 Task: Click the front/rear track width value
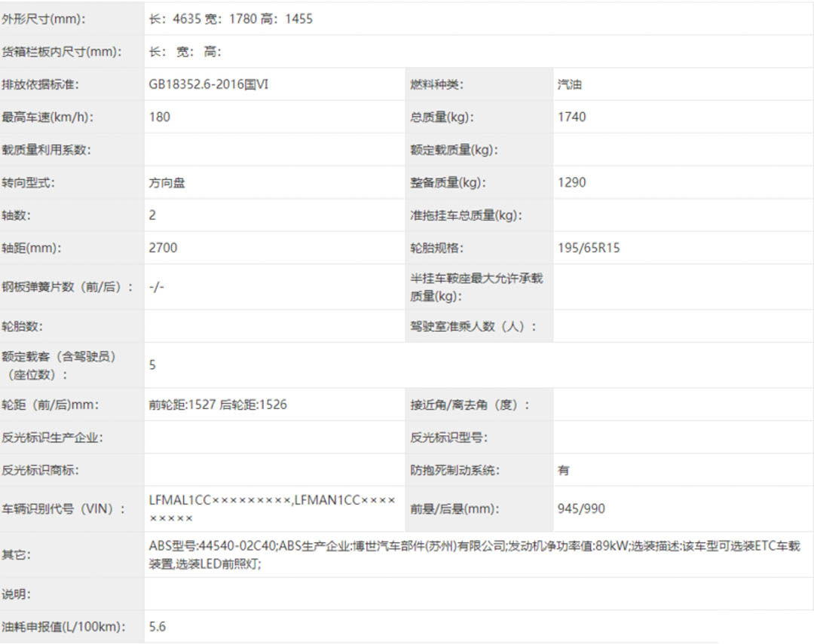(x=218, y=404)
